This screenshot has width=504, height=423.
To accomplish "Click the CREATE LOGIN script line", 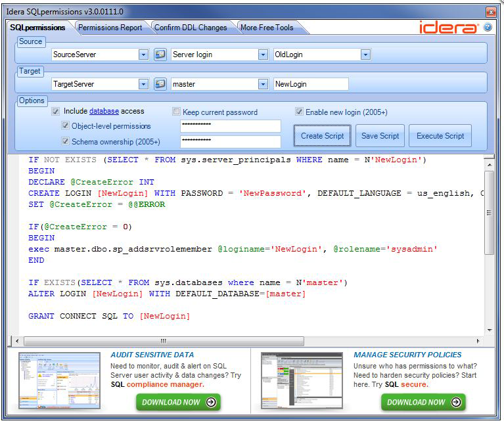I will point(256,193).
